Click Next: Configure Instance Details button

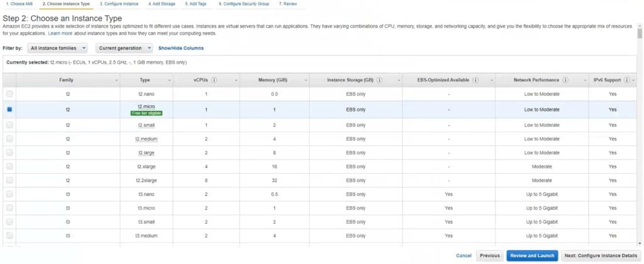[601, 256]
